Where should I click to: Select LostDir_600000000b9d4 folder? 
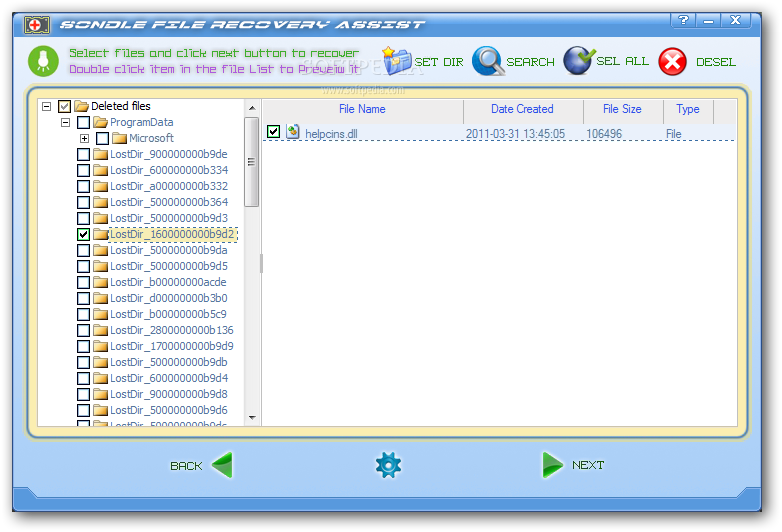click(169, 377)
